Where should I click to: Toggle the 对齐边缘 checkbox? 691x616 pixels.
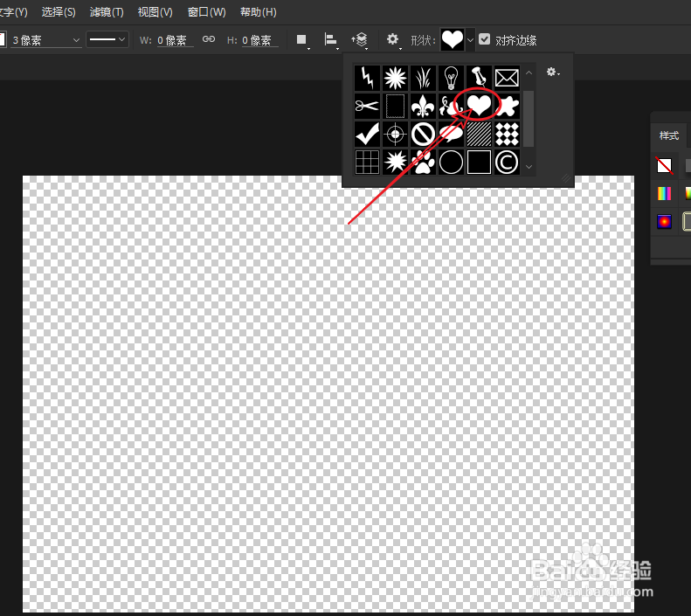pyautogui.click(x=484, y=39)
